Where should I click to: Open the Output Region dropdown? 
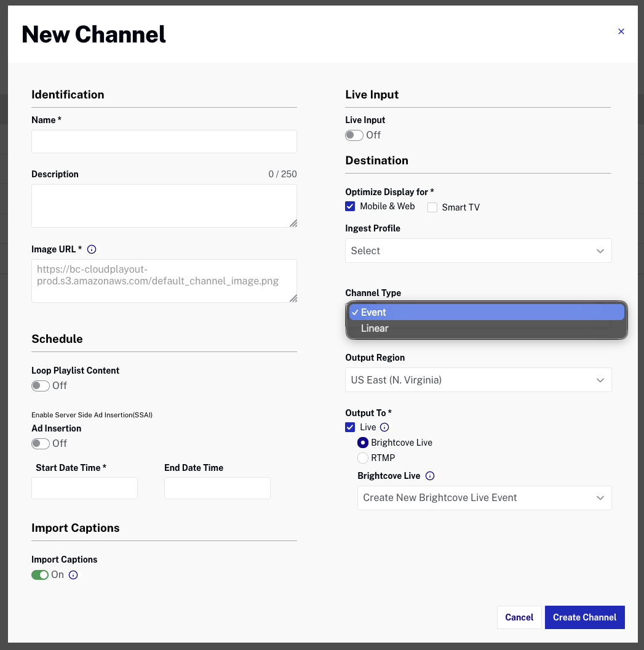[478, 380]
